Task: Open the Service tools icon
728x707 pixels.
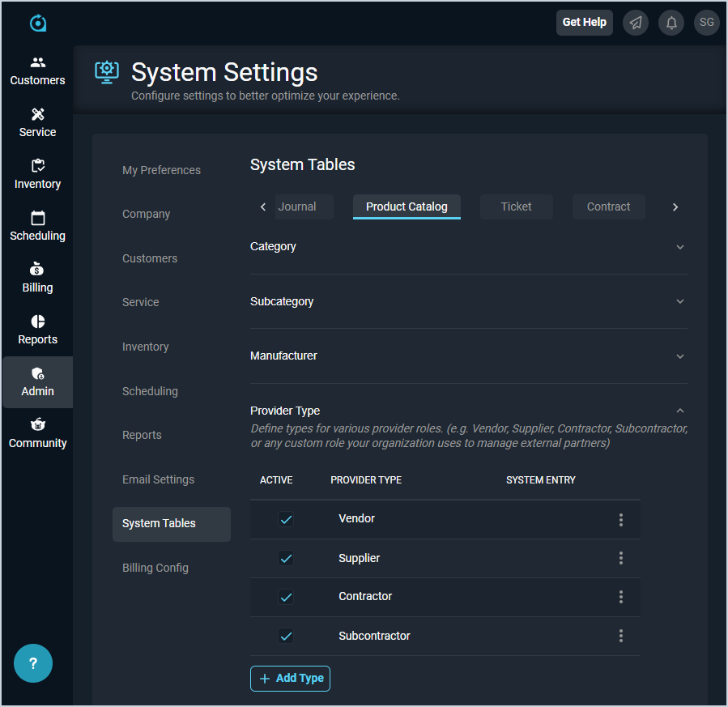Action: pyautogui.click(x=37, y=114)
